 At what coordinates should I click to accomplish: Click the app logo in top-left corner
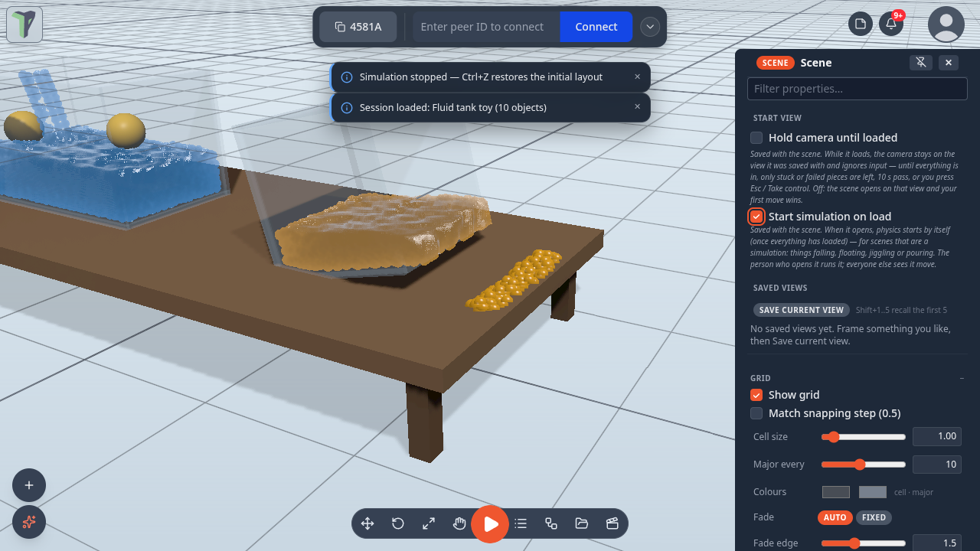click(24, 24)
